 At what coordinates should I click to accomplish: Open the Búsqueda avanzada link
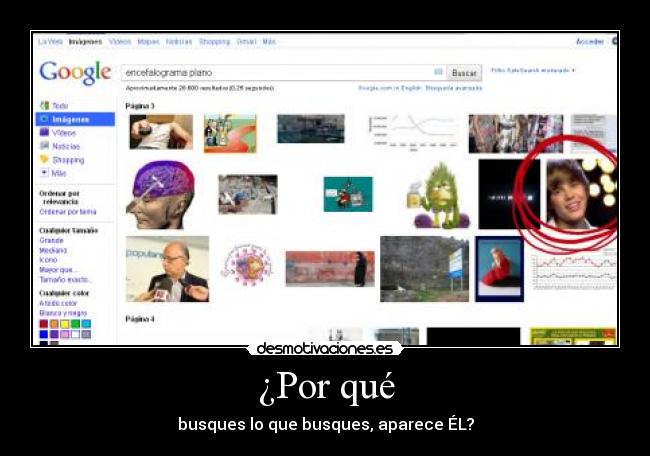click(454, 88)
